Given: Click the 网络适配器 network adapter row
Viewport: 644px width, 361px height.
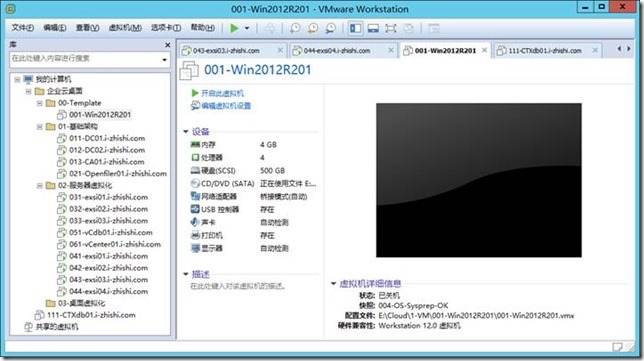Looking at the screenshot, I should pos(254,197).
